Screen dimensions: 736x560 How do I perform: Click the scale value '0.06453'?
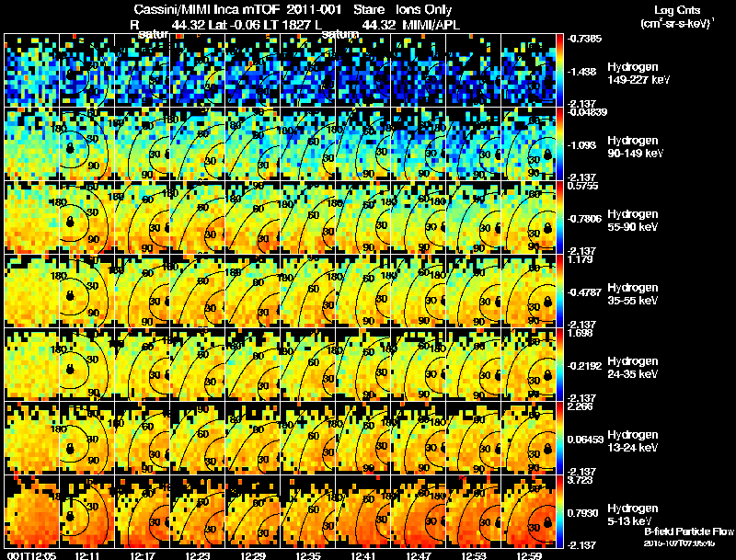coord(585,440)
